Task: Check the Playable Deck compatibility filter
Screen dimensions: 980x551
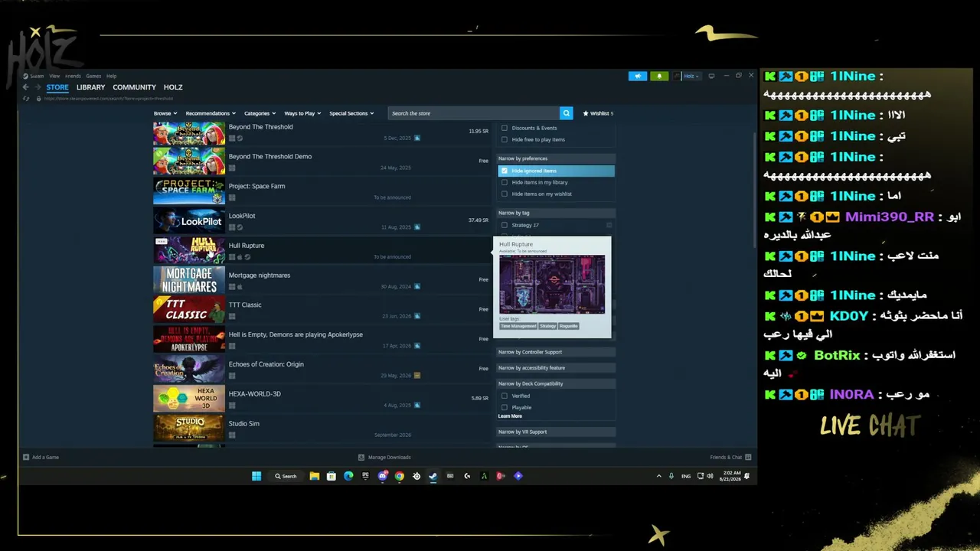Action: [x=505, y=407]
